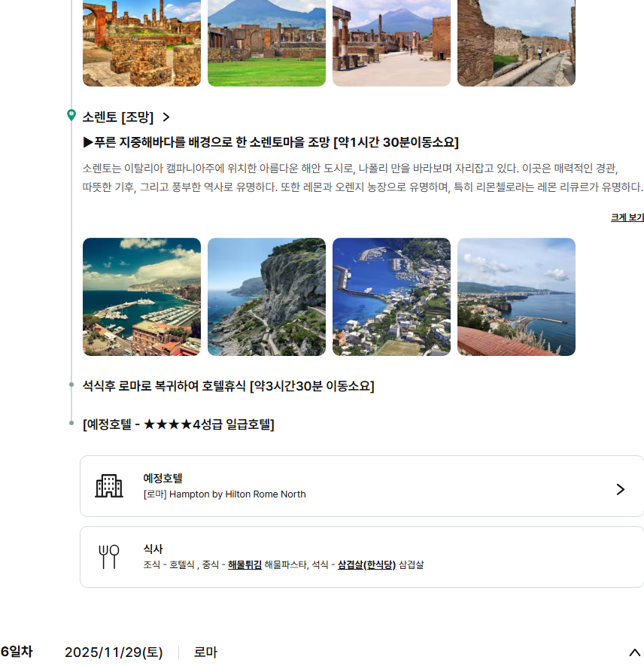Open the Sorrento cliffside path photo
Image resolution: width=644 pixels, height=666 pixels.
[x=266, y=297]
